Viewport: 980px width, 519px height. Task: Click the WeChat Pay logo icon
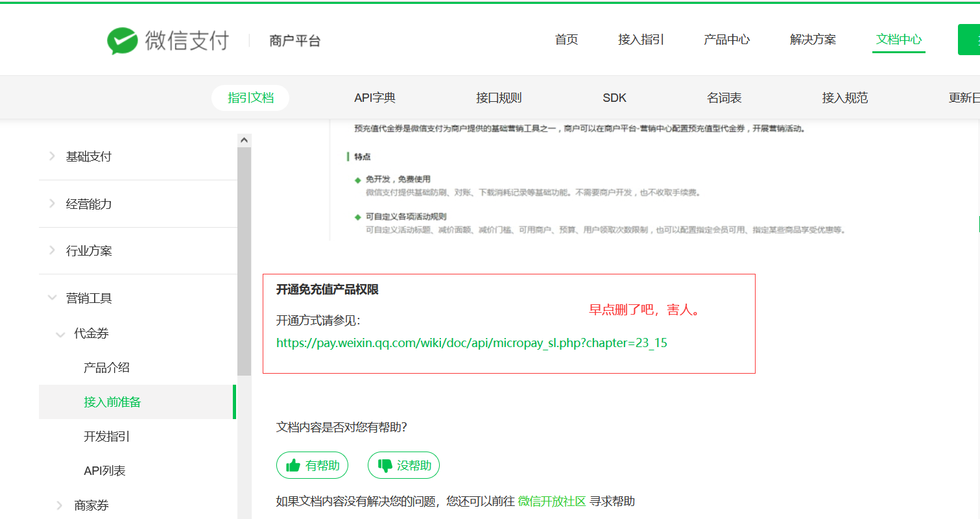pos(123,41)
